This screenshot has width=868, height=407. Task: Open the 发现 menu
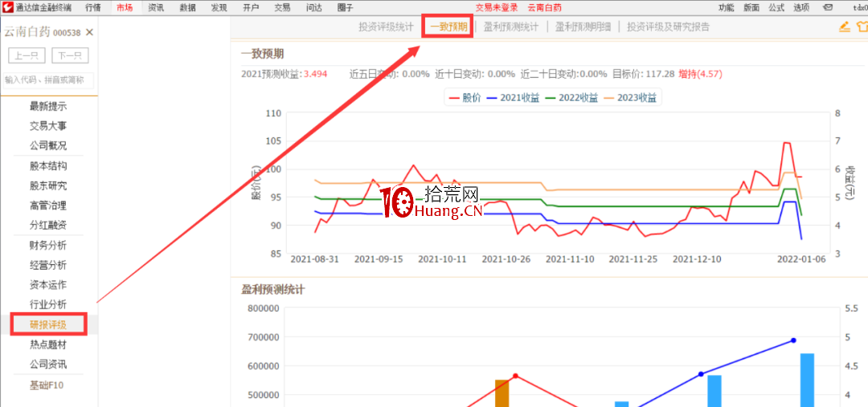(x=219, y=8)
